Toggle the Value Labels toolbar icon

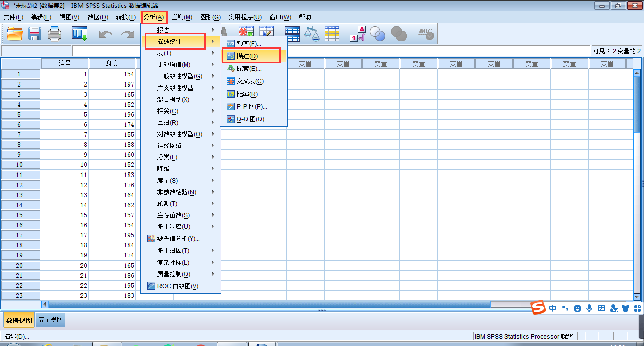358,34
